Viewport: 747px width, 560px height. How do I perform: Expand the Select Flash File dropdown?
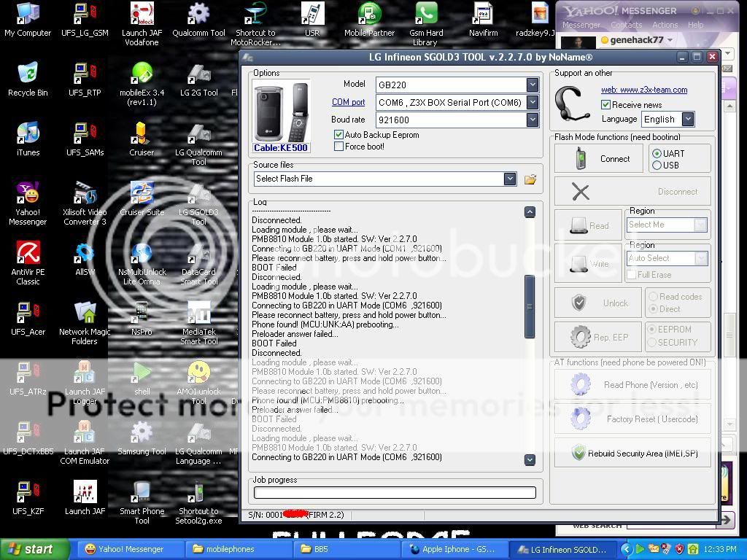tap(510, 179)
